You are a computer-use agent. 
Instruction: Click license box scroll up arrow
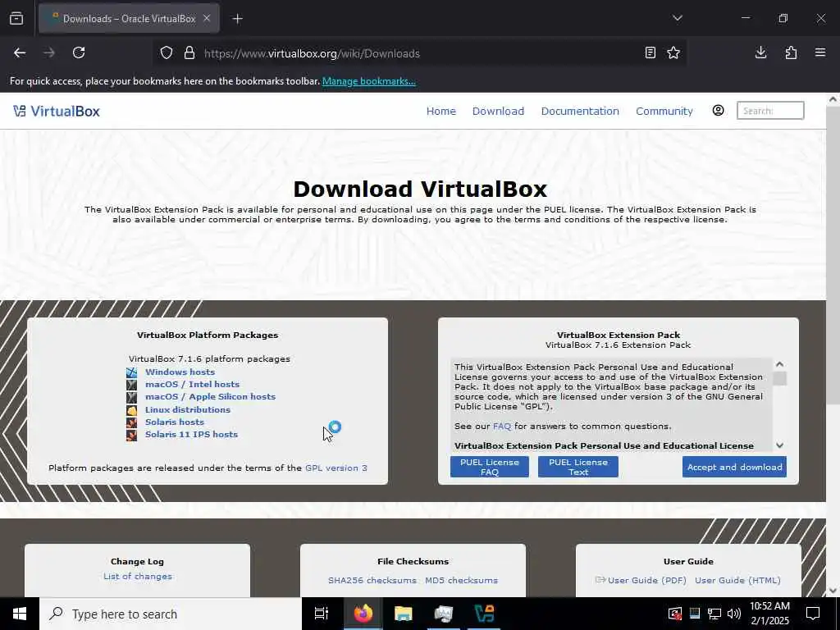tap(780, 364)
